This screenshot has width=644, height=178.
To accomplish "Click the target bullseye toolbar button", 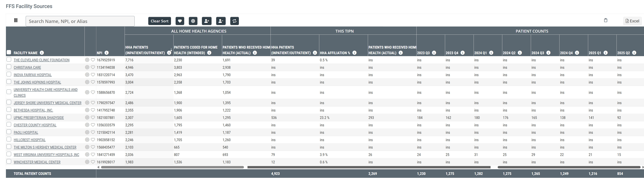I will 193,21.
